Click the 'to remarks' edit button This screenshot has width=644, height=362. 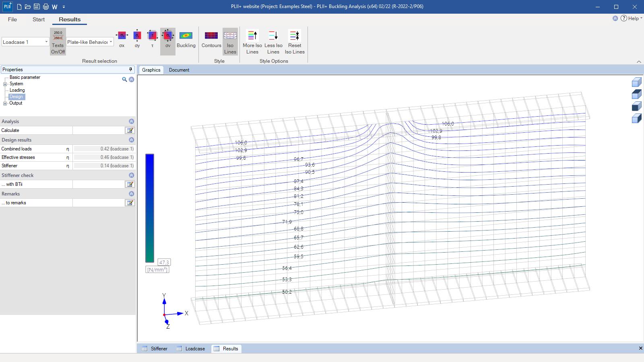click(130, 203)
